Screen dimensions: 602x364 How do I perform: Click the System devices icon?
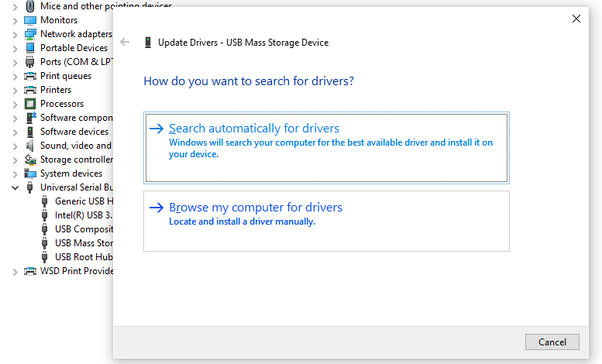tap(30, 173)
